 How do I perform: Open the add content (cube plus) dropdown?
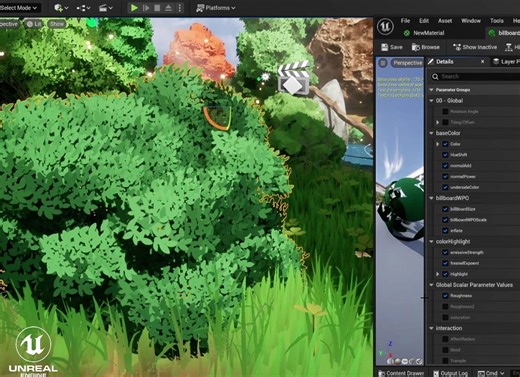61,8
